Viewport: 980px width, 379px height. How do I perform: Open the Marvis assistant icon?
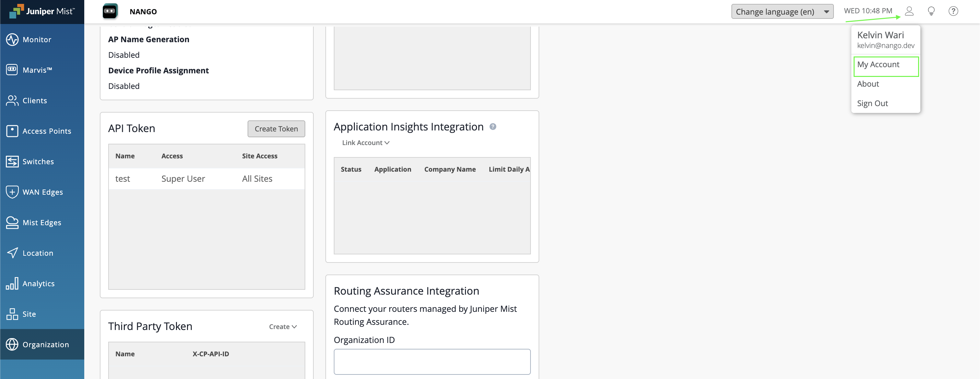(12, 70)
